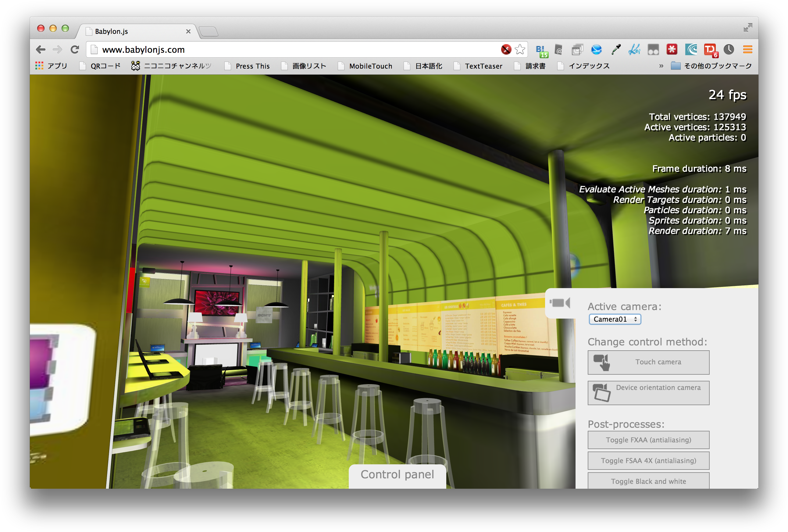Image resolution: width=788 pixels, height=532 pixels.
Task: Go back to the previous page
Action: tap(41, 50)
